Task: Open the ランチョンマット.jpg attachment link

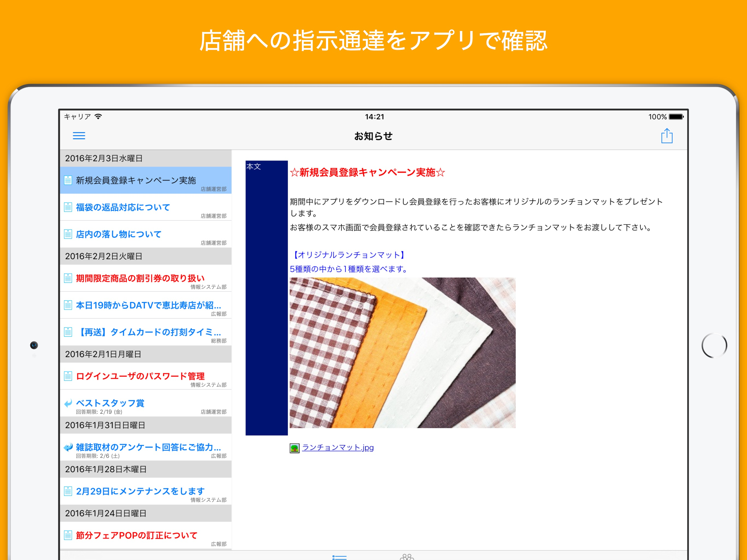Action: [338, 448]
